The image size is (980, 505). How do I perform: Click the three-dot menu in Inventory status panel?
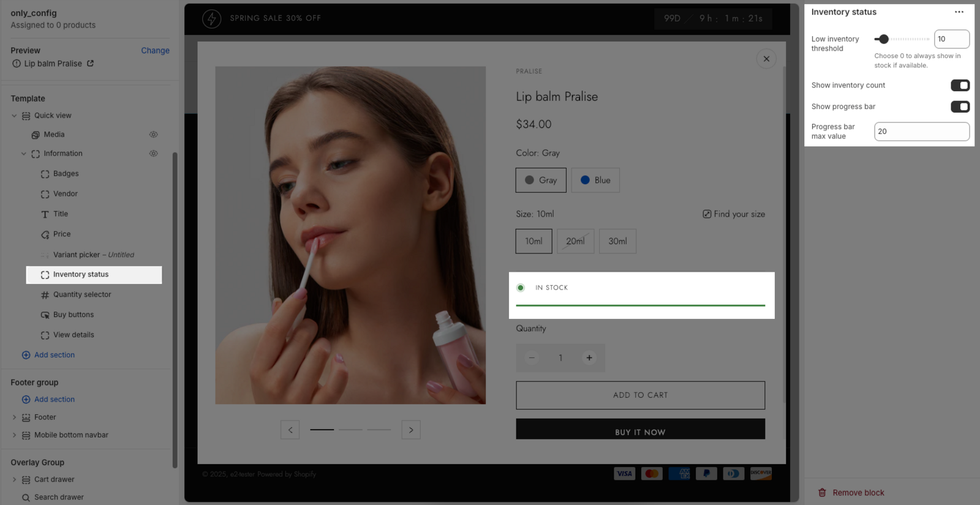(959, 12)
